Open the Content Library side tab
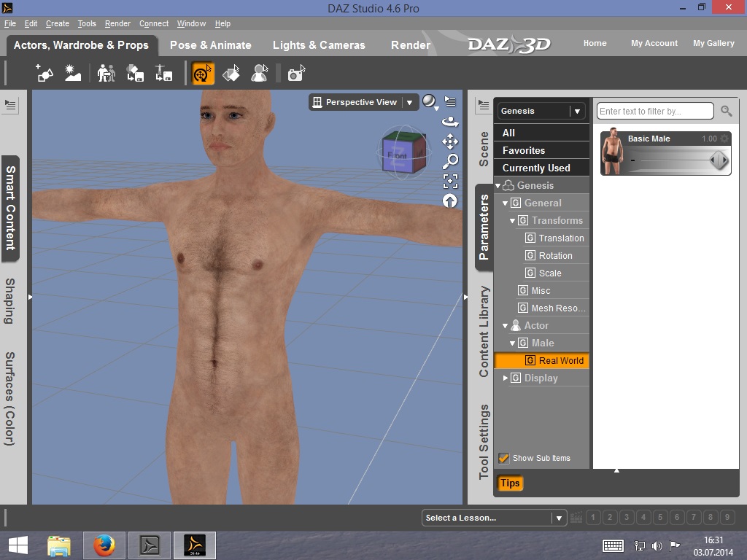 484,332
